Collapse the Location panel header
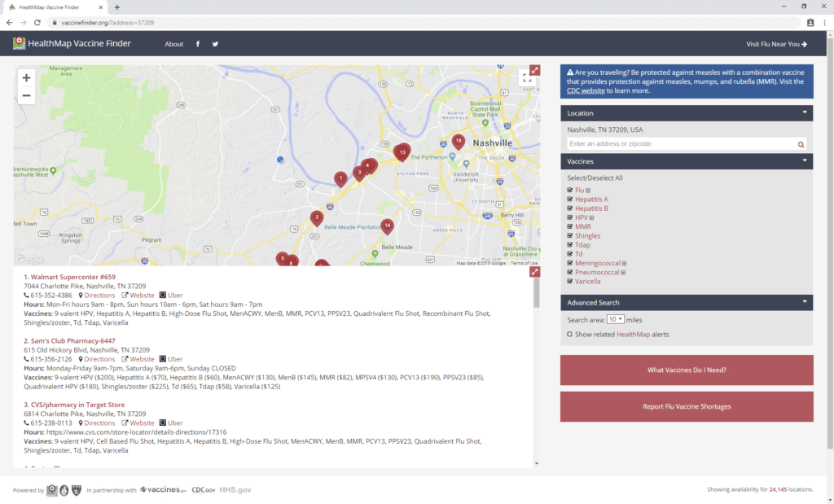Screen dimensions: 834x504 687,113
